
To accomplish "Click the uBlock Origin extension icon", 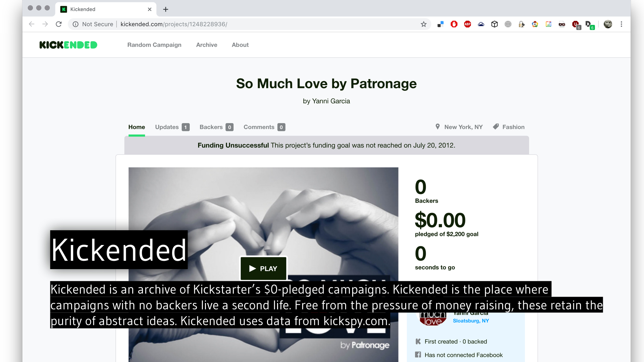I will pyautogui.click(x=576, y=24).
